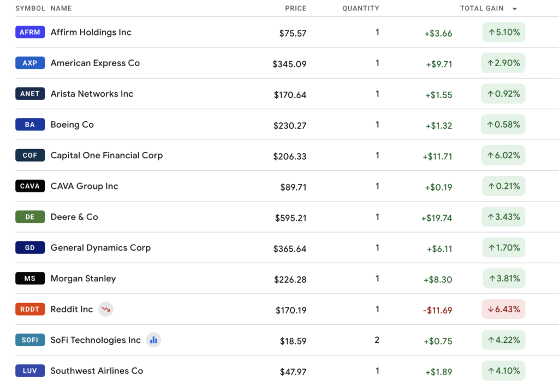Open Boeing Co stock

tap(72, 124)
